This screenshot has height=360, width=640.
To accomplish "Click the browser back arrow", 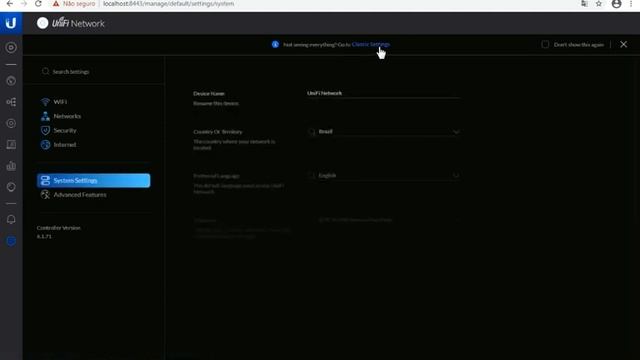I will (9, 4).
